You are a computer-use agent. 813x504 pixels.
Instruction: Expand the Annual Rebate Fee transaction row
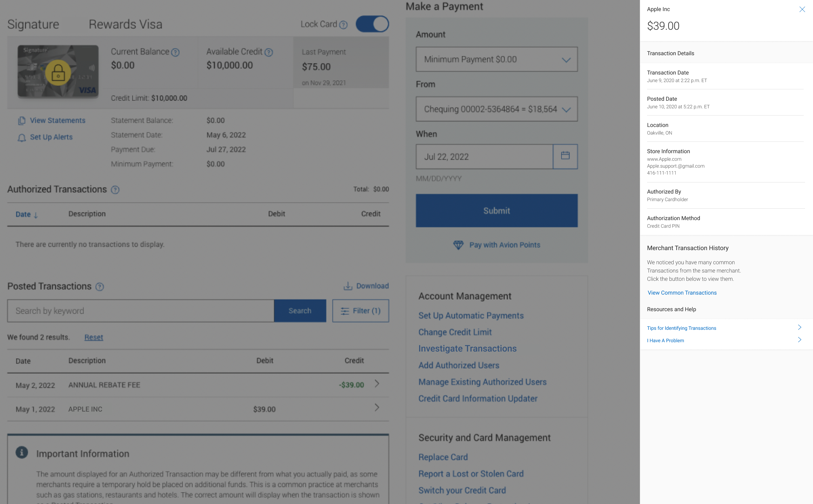(377, 384)
